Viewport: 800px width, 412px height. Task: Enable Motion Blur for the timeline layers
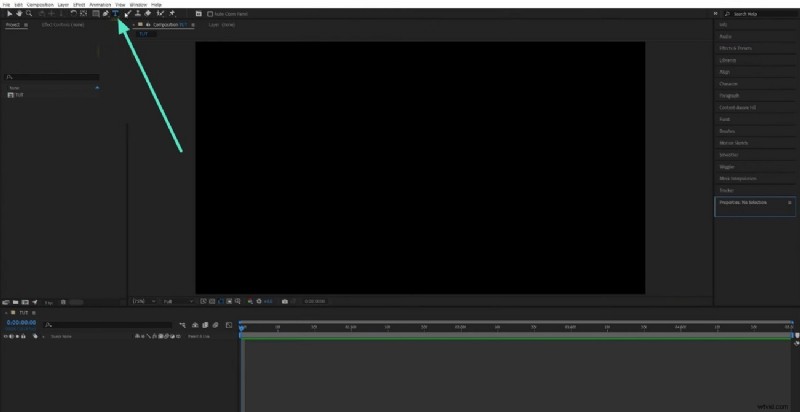(x=215, y=325)
